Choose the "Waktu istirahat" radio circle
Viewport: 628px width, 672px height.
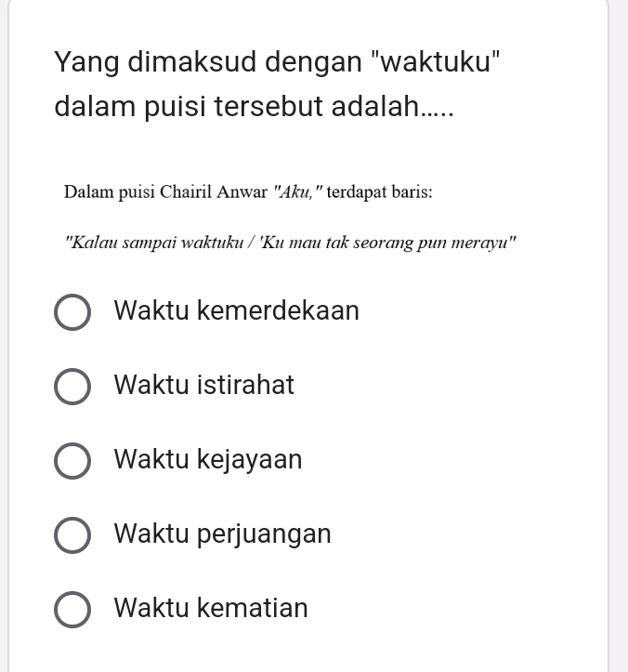pos(72,386)
